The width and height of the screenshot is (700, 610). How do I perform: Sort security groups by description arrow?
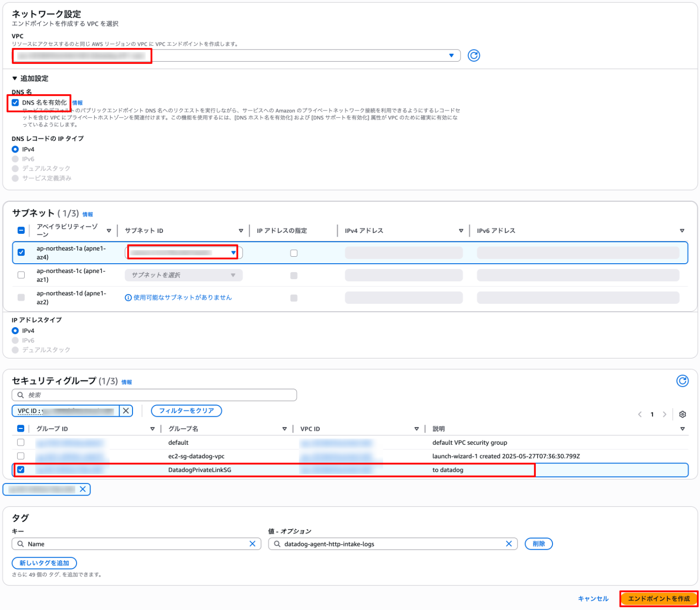(682, 429)
